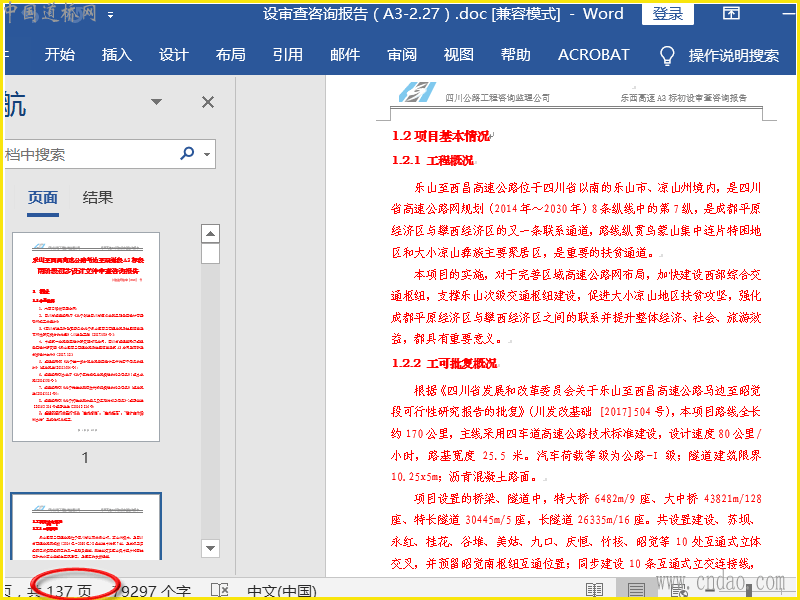The height and width of the screenshot is (600, 800).
Task: Open the 插入 ribbon tab
Action: click(x=117, y=55)
